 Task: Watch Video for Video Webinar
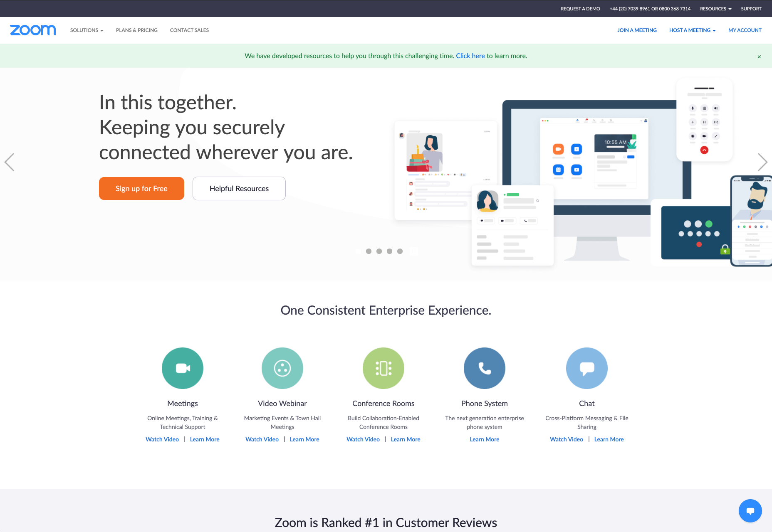click(262, 439)
